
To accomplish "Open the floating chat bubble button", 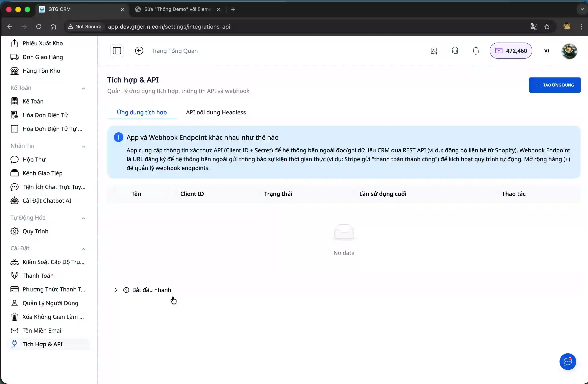I will tap(567, 362).
